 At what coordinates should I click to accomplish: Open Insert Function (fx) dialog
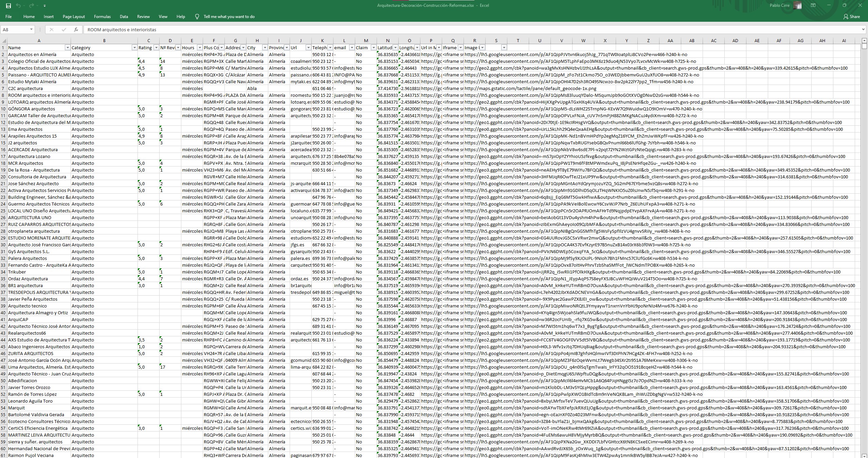tap(76, 30)
